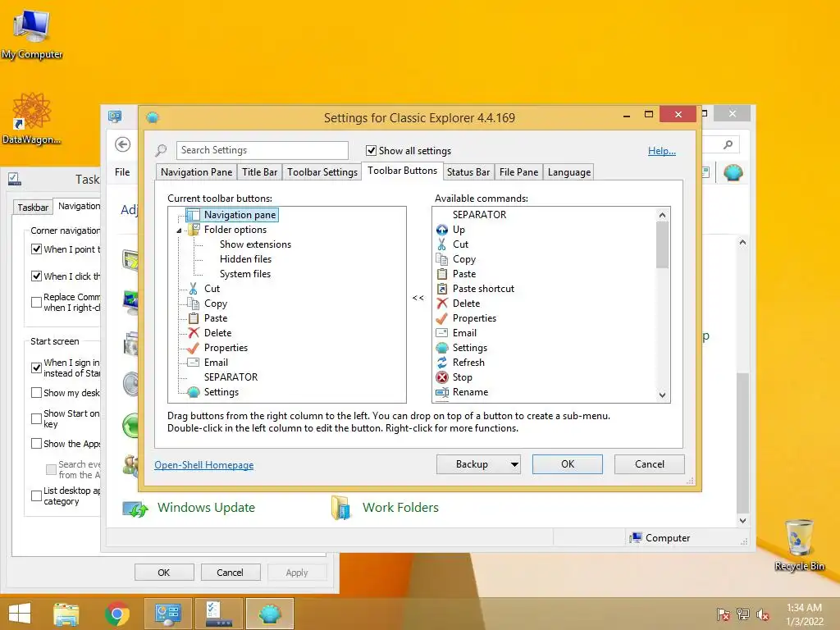Select Settings shell icon in Available commands
This screenshot has width=840, height=630.
442,348
